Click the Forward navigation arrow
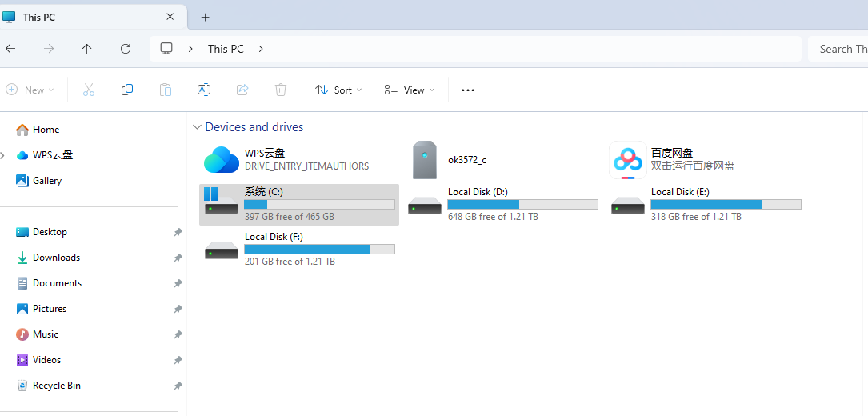The height and width of the screenshot is (416, 868). click(49, 49)
